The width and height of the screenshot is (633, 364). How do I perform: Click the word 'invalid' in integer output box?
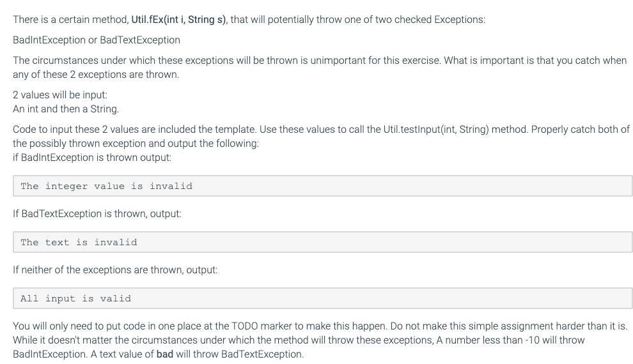point(171,186)
